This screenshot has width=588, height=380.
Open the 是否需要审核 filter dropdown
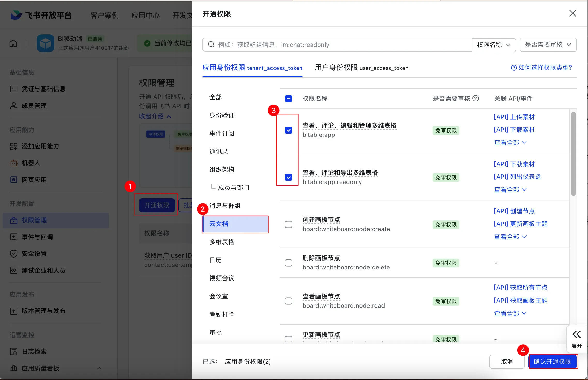[548, 45]
